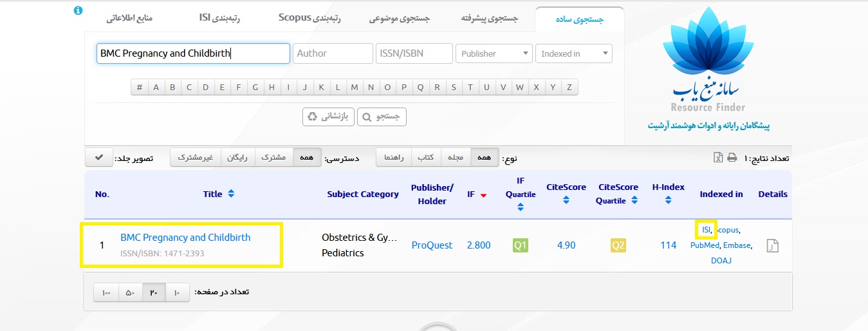The height and width of the screenshot is (331, 868).
Task: Select 'کتاب' type filter
Action: (425, 158)
